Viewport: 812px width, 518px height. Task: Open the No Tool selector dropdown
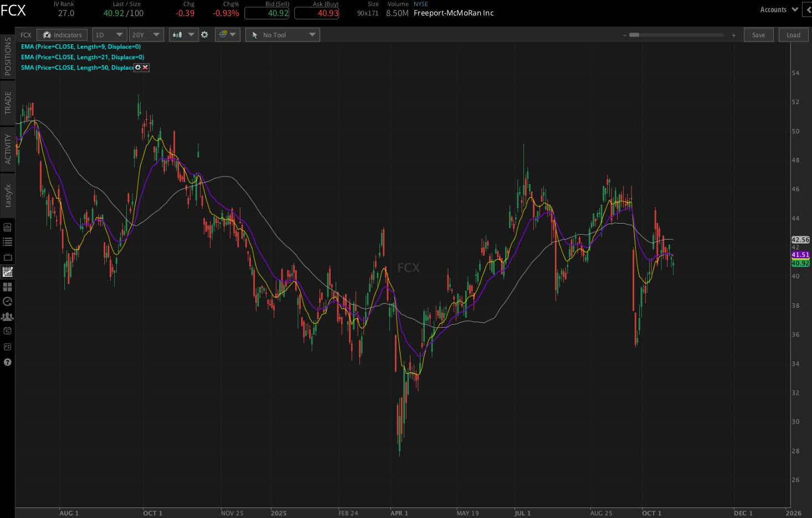tap(282, 34)
